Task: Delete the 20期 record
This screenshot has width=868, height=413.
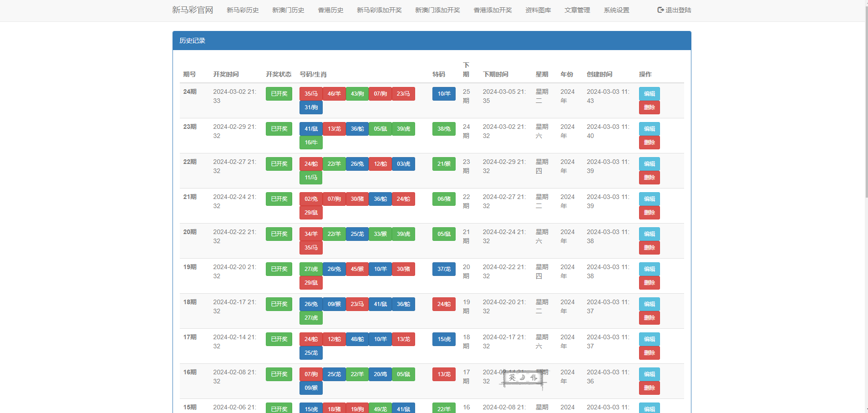Action: (x=649, y=248)
